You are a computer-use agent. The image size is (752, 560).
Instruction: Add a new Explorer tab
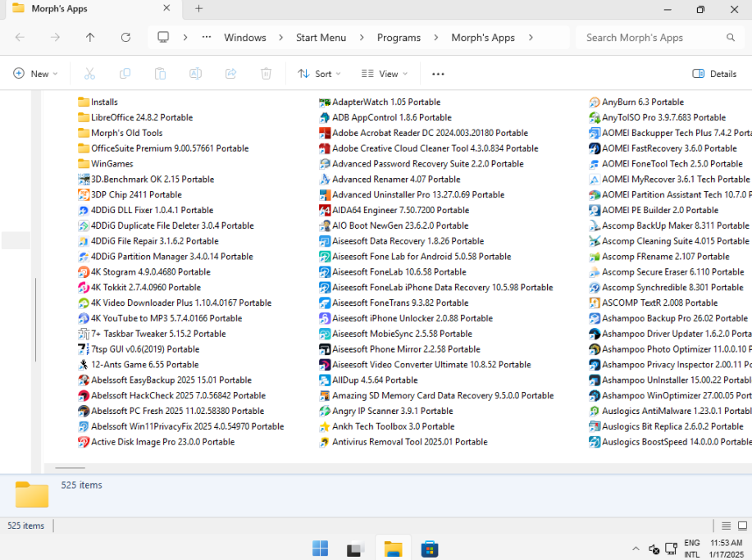[x=199, y=8]
